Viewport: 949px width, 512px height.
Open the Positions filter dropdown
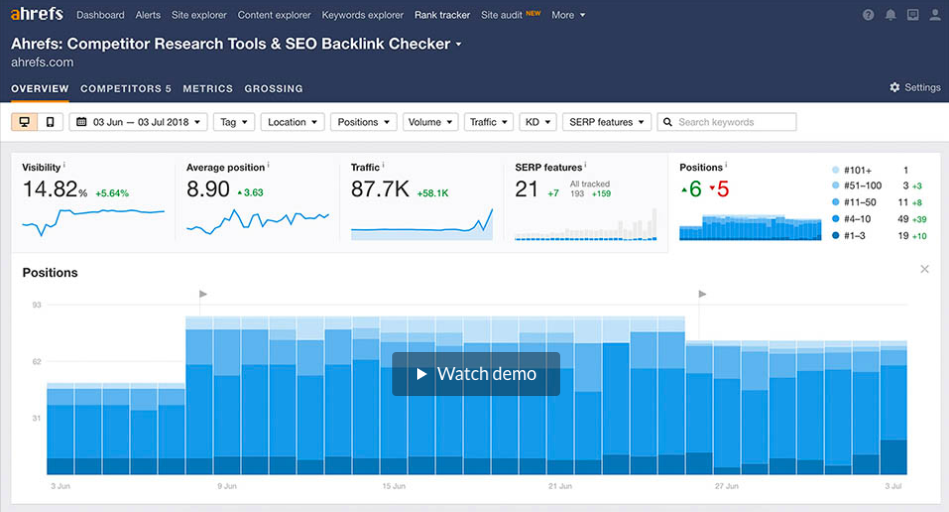click(x=363, y=122)
